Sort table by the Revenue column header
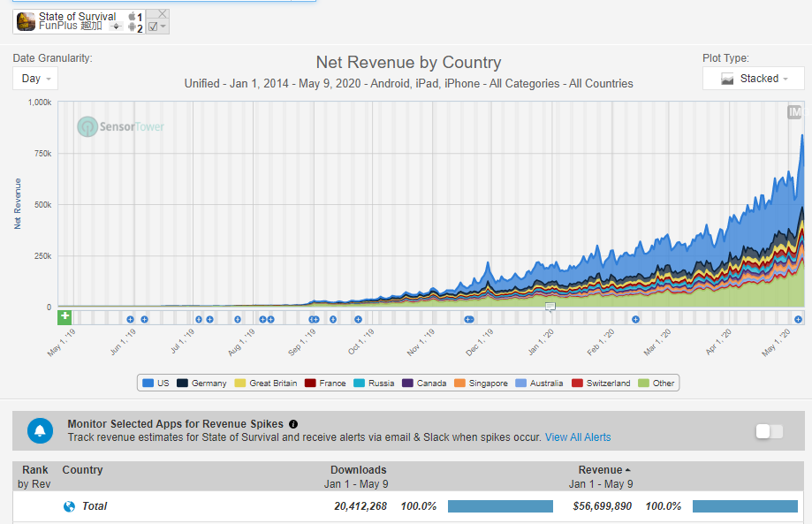 point(601,470)
